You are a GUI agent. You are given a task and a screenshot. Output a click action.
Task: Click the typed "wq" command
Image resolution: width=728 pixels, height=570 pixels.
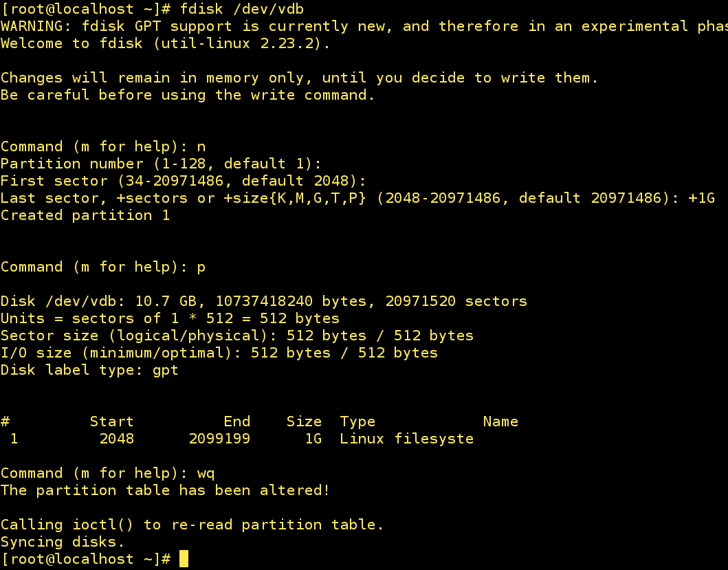[x=206, y=473]
